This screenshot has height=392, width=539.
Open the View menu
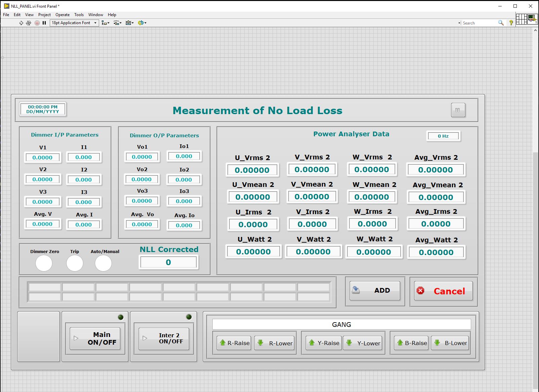coord(29,15)
